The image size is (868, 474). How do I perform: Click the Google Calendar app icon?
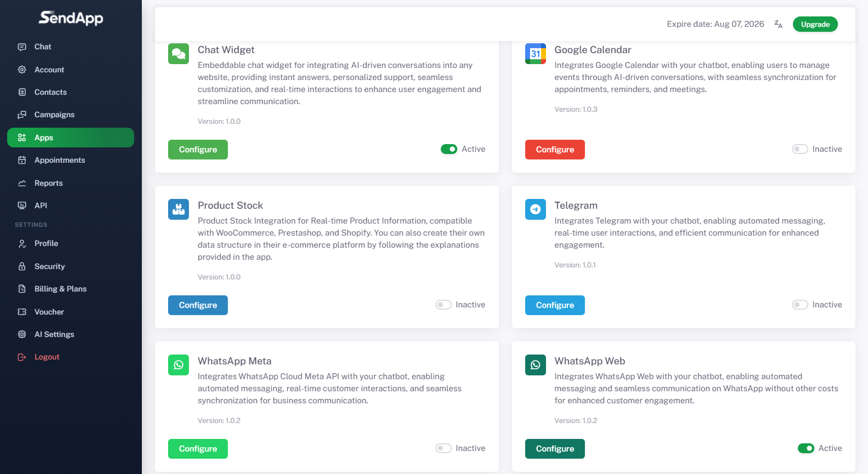coord(536,54)
